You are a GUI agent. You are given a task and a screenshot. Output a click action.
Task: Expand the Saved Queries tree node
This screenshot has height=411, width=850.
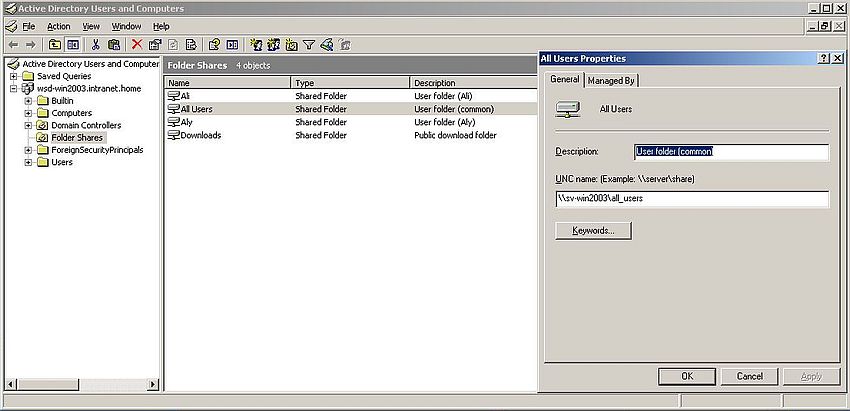(x=14, y=76)
